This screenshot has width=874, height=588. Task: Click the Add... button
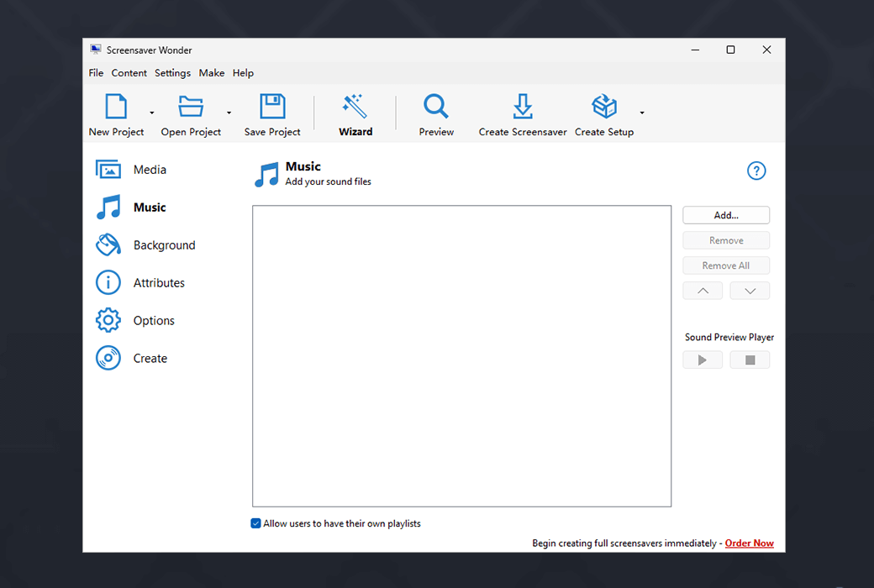726,215
